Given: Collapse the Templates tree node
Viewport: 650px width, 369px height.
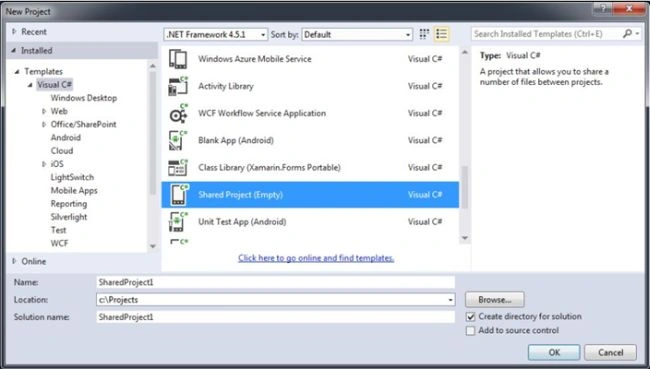Looking at the screenshot, I should [x=17, y=72].
